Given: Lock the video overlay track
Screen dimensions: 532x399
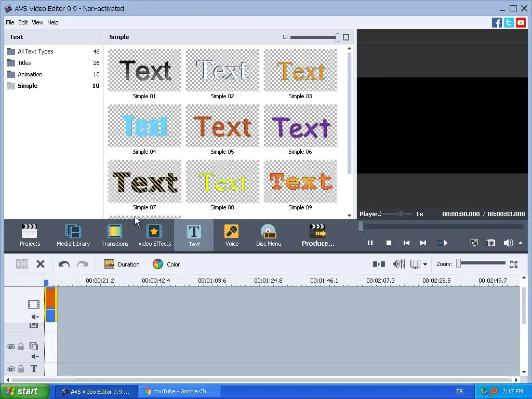Looking at the screenshot, I should pos(21,346).
